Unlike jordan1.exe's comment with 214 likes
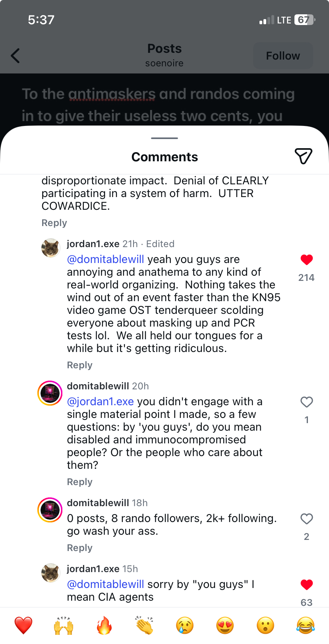The image size is (329, 644). click(306, 260)
